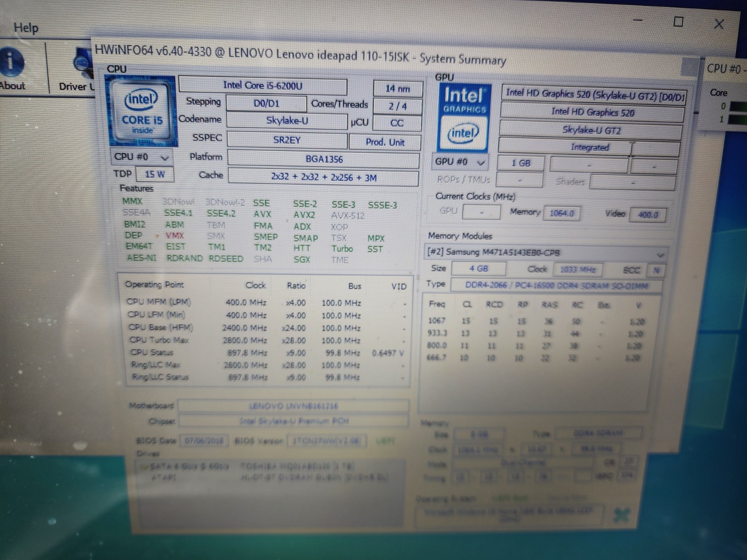Click the CPU Base (HFM) operating point row
This screenshot has width=747, height=560.
pyautogui.click(x=266, y=328)
